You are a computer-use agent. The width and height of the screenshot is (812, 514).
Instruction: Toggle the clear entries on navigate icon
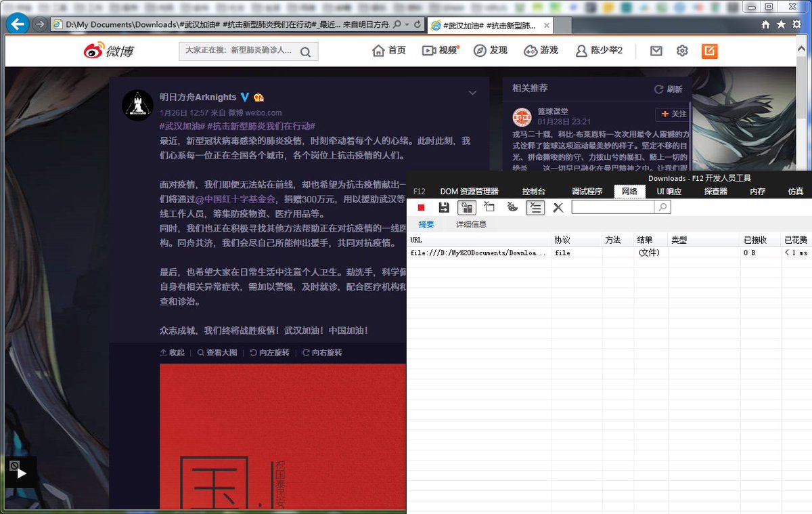tap(535, 207)
